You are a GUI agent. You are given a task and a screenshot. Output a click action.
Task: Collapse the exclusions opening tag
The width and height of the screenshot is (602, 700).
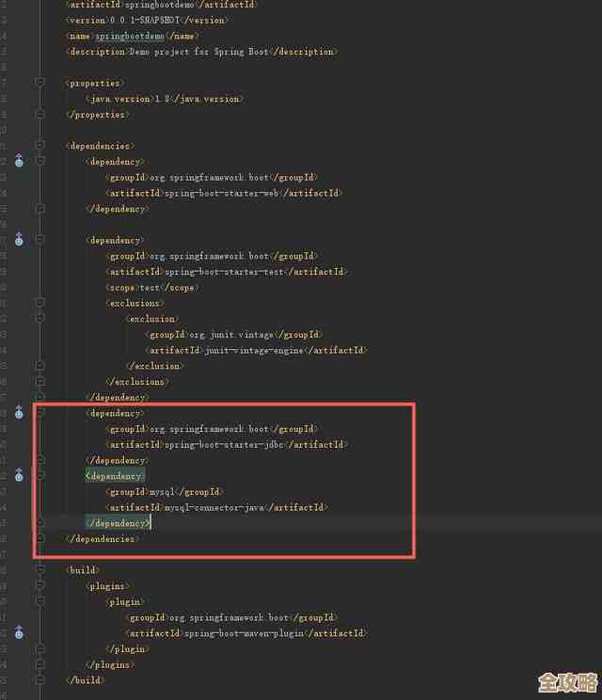tap(40, 302)
